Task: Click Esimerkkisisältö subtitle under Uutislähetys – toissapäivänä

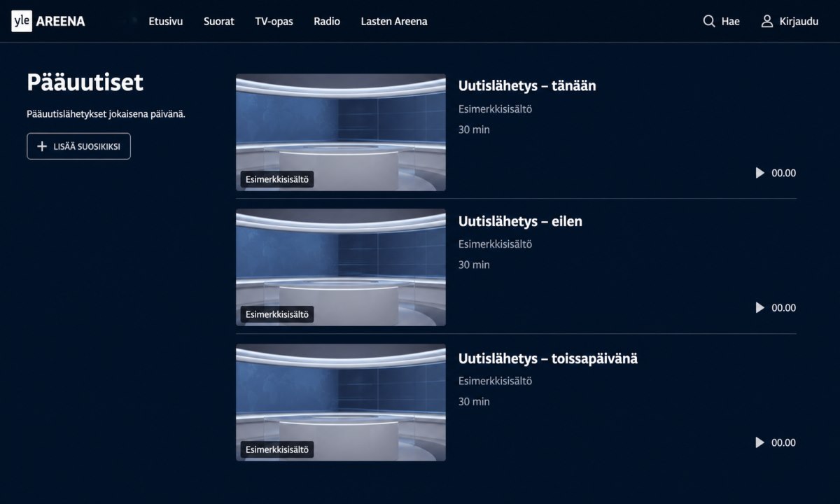Action: tap(496, 381)
